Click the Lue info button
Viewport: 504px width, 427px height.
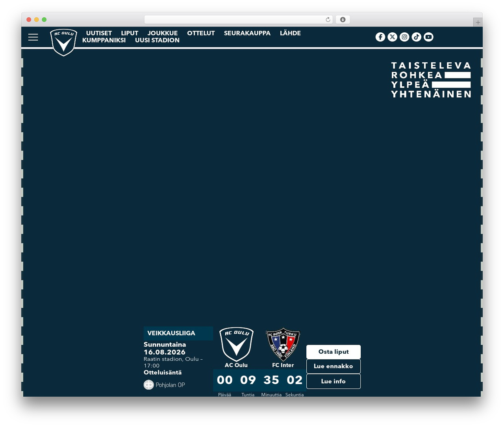pos(334,381)
